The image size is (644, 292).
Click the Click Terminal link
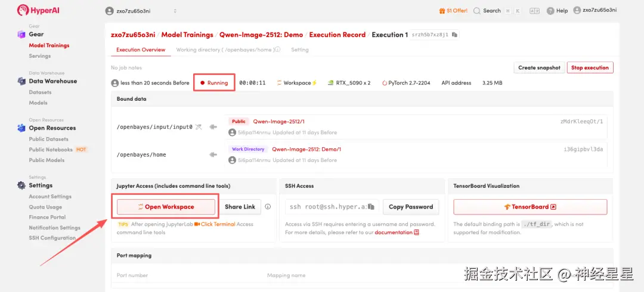click(x=218, y=224)
